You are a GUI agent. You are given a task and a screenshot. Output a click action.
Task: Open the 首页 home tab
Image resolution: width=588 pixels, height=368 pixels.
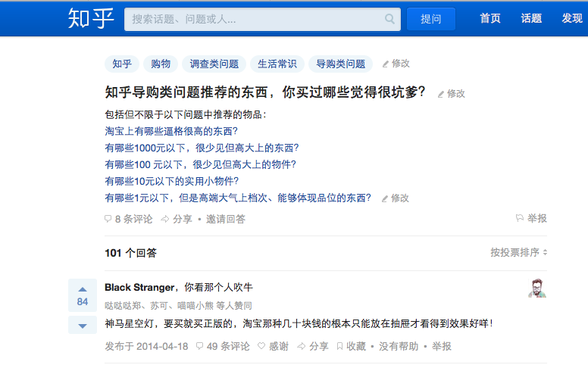coord(490,18)
